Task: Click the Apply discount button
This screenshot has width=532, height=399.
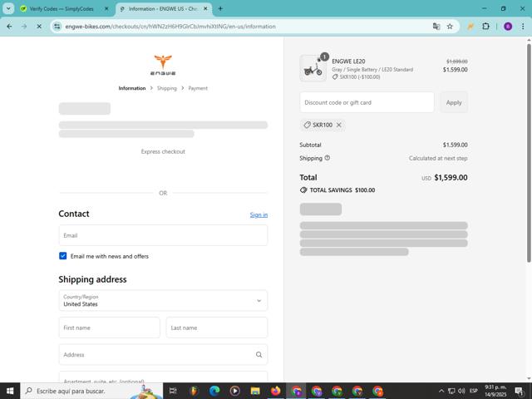Action: [454, 102]
